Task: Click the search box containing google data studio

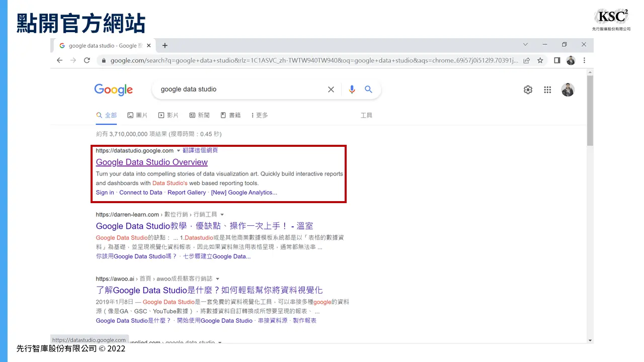Action: pyautogui.click(x=242, y=89)
